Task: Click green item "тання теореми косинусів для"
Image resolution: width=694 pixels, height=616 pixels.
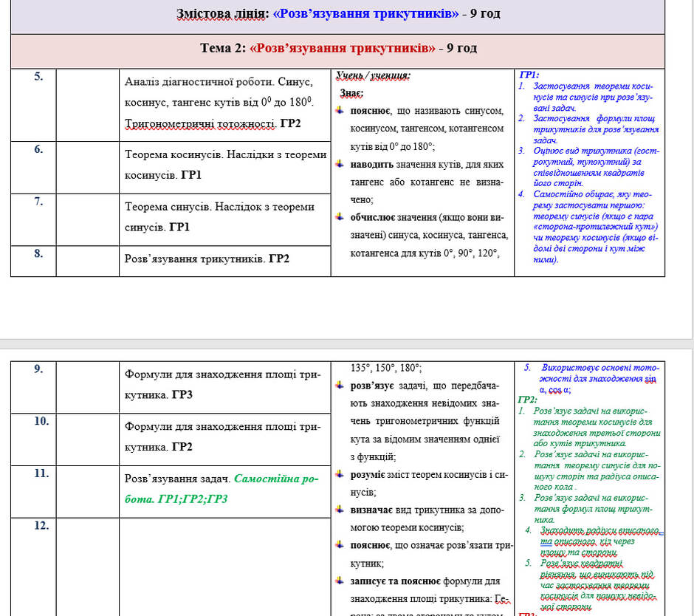Action: point(593,422)
